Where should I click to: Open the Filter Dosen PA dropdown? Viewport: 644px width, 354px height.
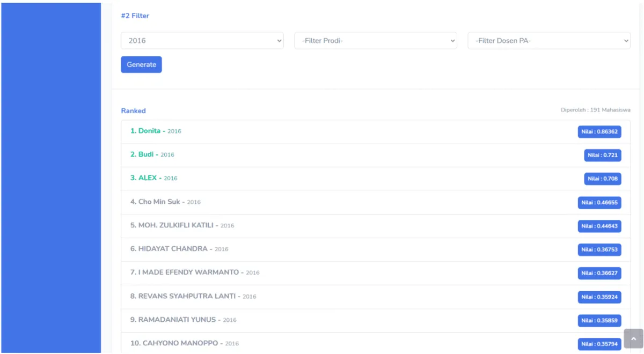(549, 41)
